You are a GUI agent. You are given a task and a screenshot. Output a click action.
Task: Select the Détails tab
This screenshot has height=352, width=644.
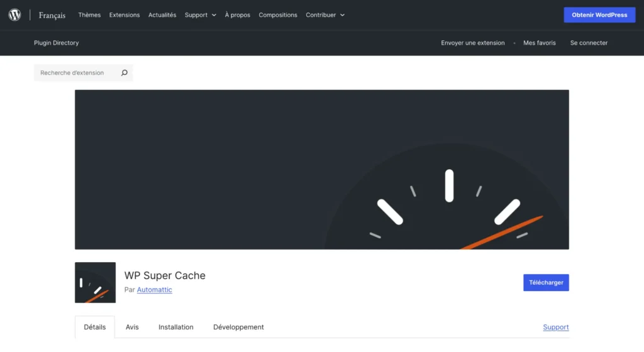click(x=95, y=327)
